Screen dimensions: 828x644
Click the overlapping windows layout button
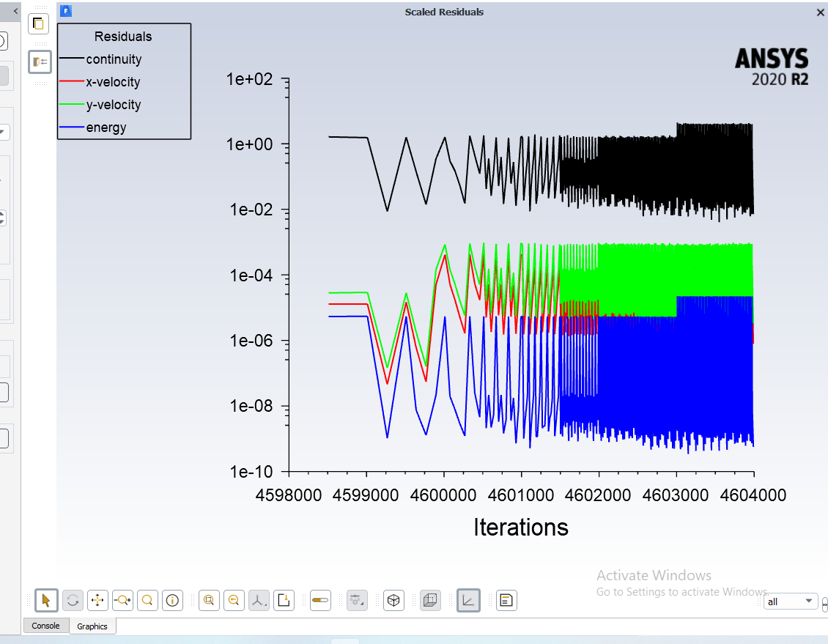[x=39, y=24]
